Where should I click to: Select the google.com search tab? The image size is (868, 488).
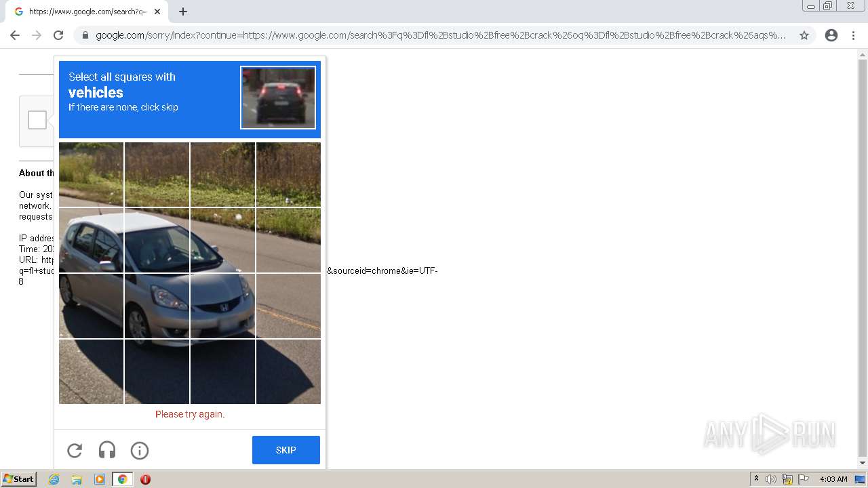[x=87, y=12]
